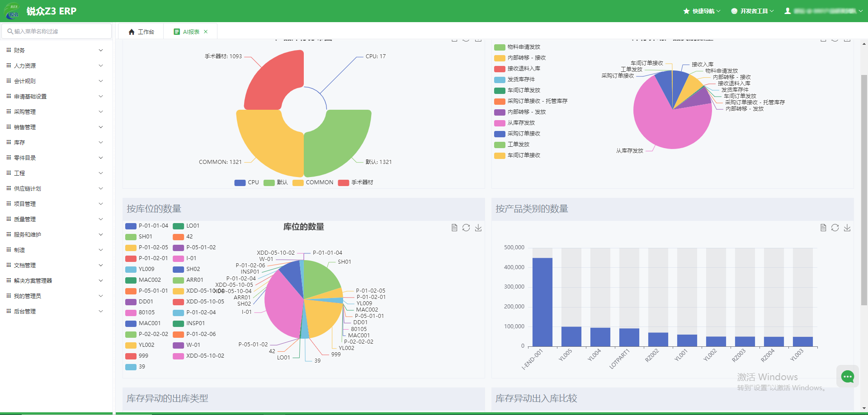Screen dimensions: 868x415
Task: Click the search magnifier icon in menu filter
Action: pyautogui.click(x=10, y=31)
